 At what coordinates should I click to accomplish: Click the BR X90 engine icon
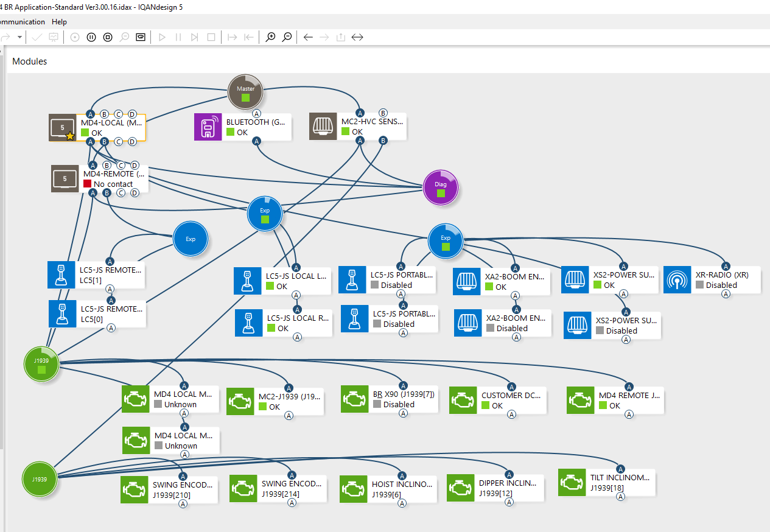pyautogui.click(x=355, y=399)
